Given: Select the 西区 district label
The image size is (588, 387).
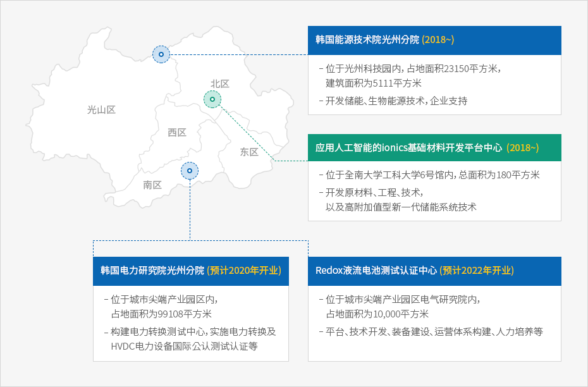Looking at the screenshot, I should coord(177,132).
